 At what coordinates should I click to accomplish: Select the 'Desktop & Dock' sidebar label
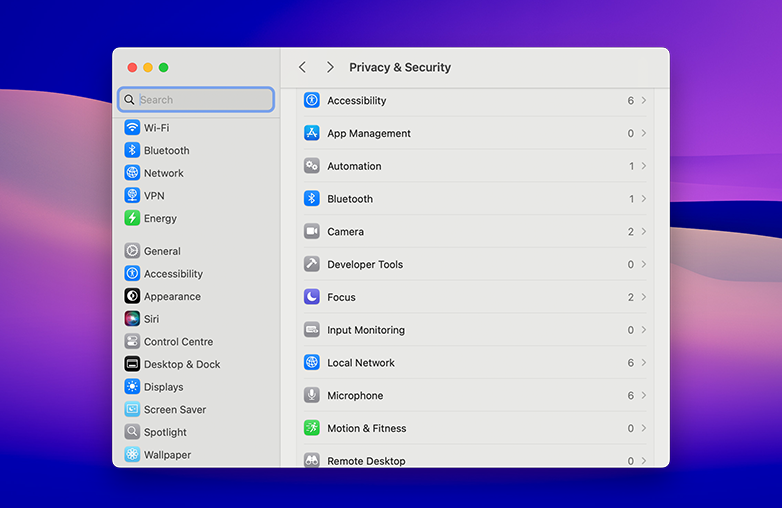[182, 364]
